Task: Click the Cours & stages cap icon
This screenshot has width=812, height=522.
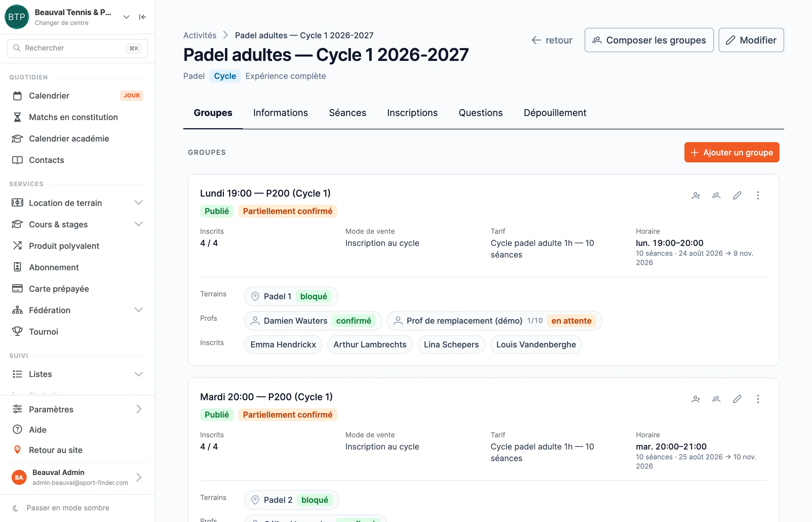Action: [x=17, y=224]
